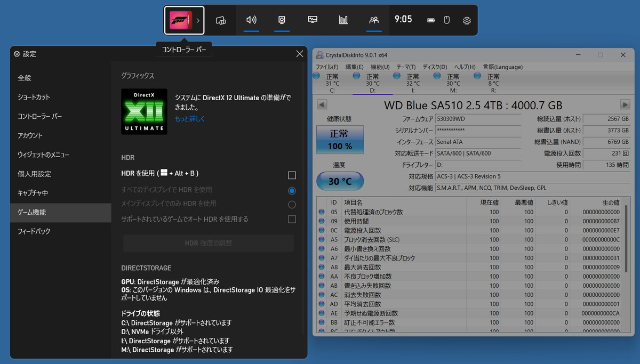
Task: Click the status circle of attribute BB
Action: 322,322
